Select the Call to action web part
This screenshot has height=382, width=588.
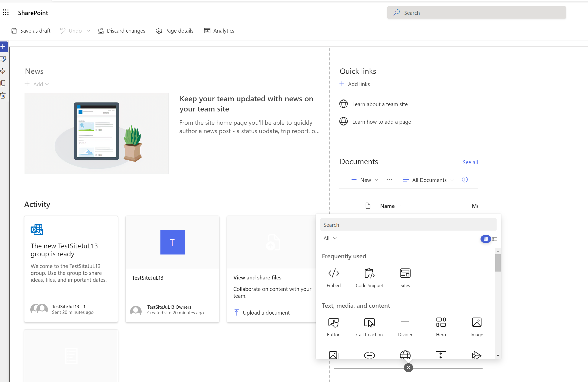click(x=369, y=327)
